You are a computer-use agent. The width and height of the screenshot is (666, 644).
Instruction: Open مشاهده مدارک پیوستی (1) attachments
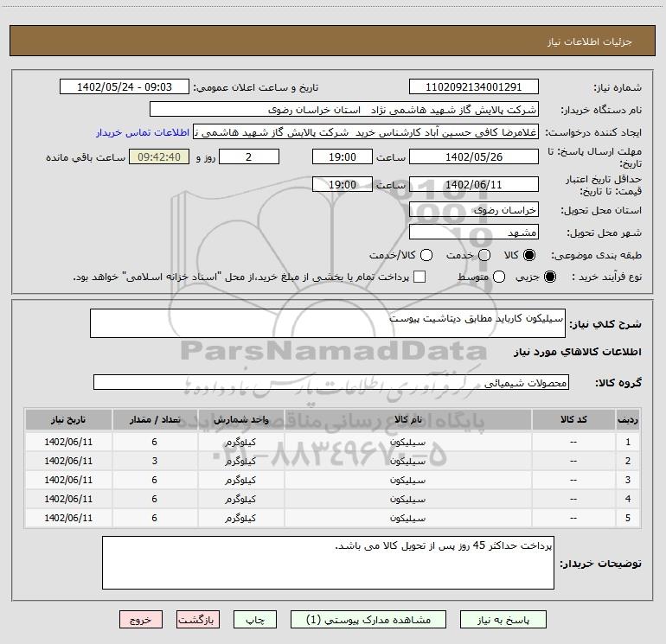[x=368, y=620]
